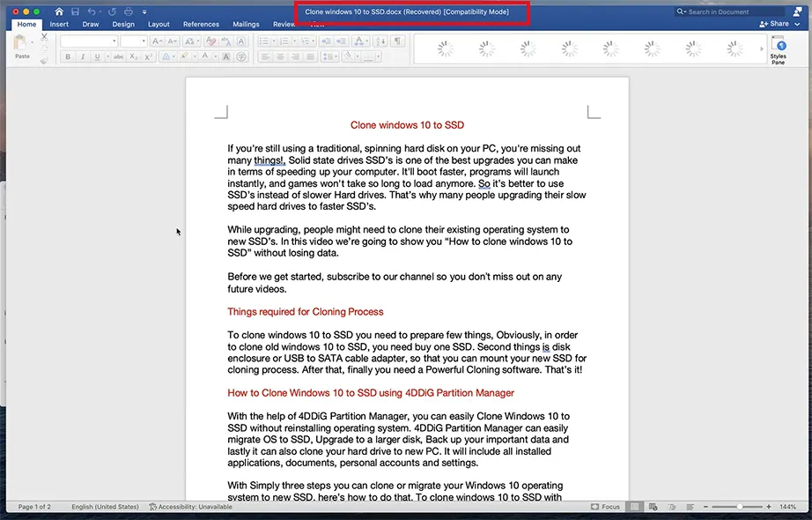Toggle italic formatting

pyautogui.click(x=82, y=56)
